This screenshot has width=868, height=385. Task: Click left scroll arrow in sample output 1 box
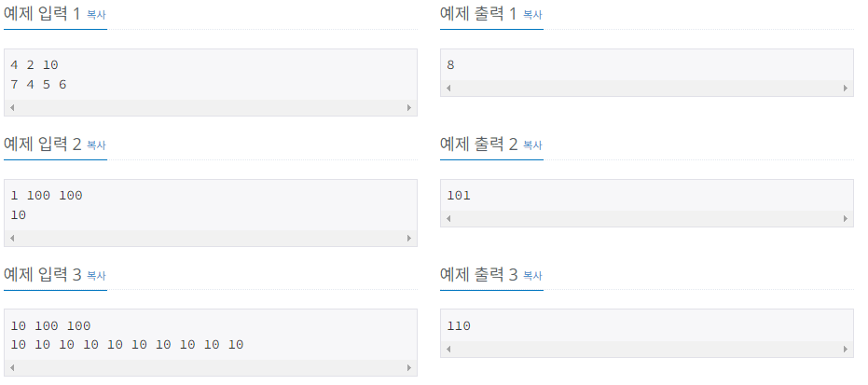coord(448,89)
